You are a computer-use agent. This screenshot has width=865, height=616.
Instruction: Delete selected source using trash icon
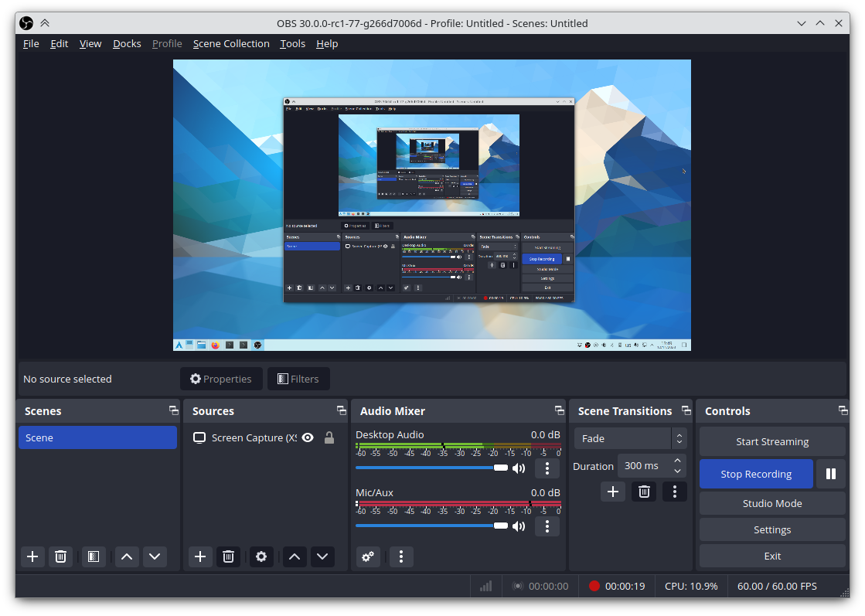[x=228, y=556]
